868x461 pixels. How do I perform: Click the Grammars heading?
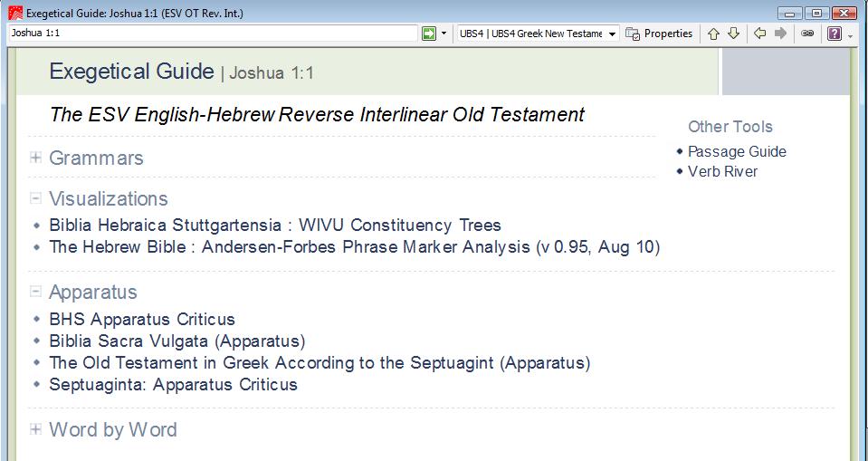[x=96, y=158]
